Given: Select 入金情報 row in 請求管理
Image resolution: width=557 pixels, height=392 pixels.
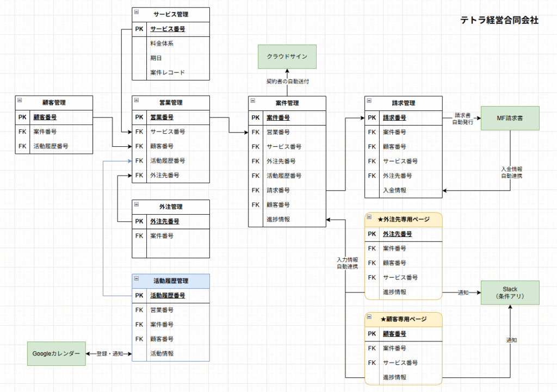Looking at the screenshot, I should pos(394,190).
